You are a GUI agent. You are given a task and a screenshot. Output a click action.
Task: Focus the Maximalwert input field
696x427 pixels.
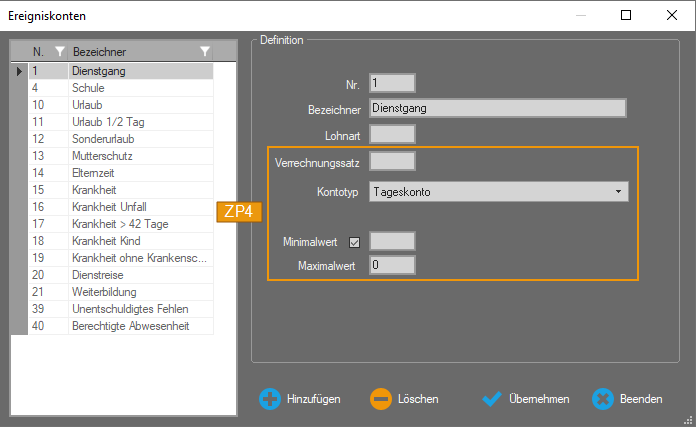[x=392, y=266]
